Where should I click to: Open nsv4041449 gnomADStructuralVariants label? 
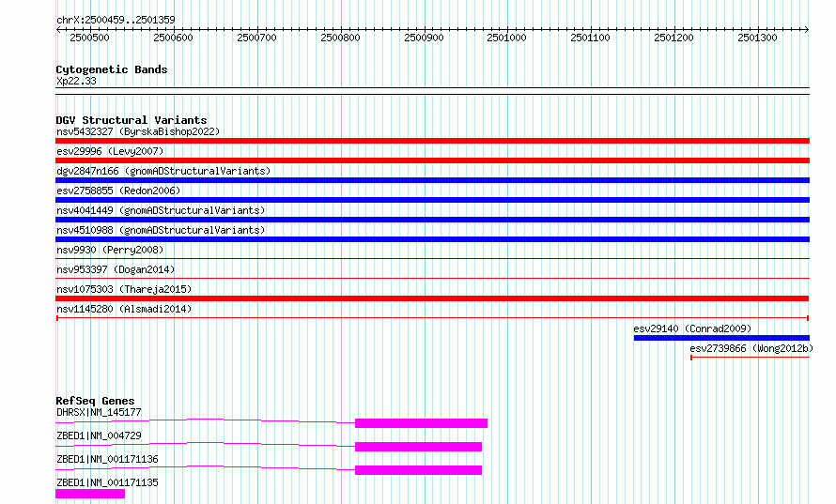(161, 210)
